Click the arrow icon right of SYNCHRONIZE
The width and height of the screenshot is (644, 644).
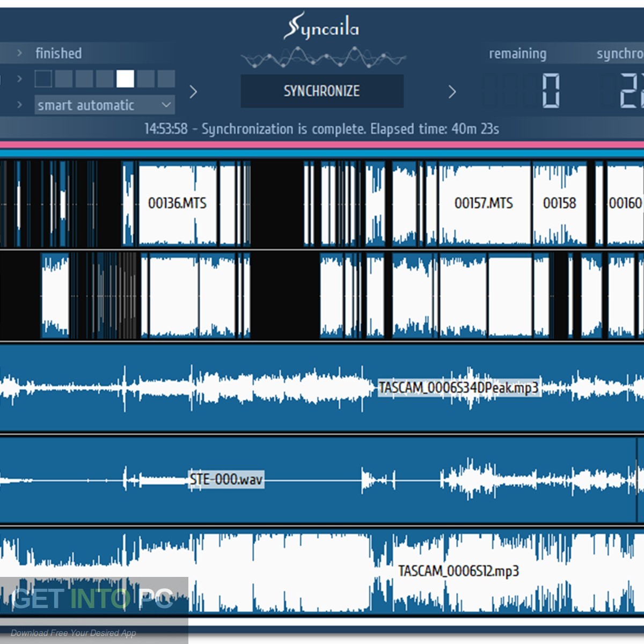[452, 91]
